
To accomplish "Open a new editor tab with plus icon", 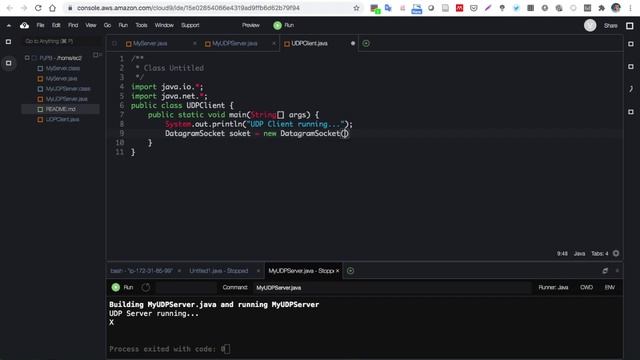I will (366, 43).
